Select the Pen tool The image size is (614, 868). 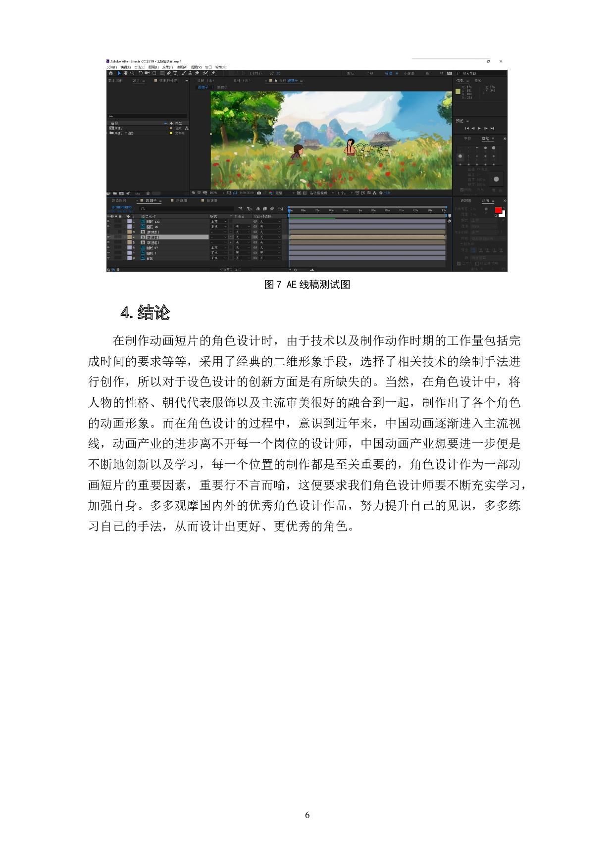tap(169, 73)
